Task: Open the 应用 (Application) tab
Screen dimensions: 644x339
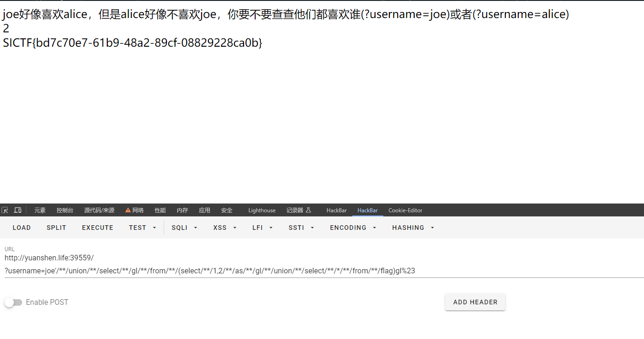Action: tap(204, 210)
